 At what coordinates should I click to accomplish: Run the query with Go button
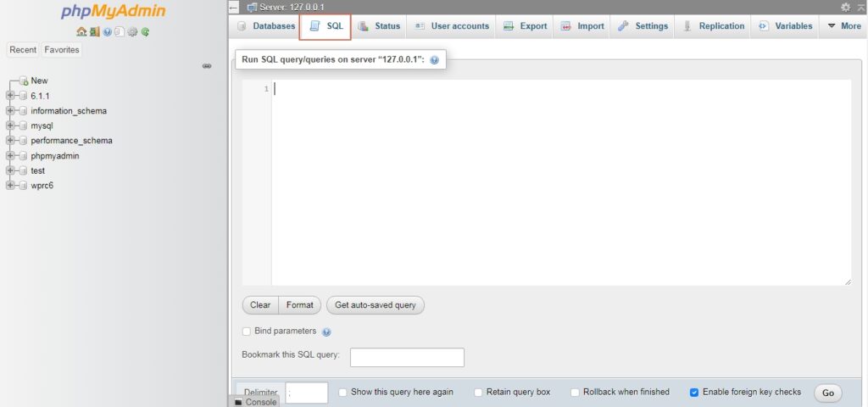(x=828, y=393)
